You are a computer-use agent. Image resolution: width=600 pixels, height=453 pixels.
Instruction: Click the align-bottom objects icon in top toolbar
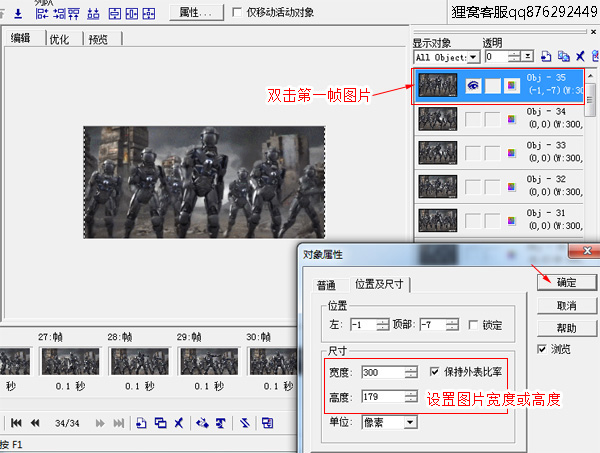93,14
